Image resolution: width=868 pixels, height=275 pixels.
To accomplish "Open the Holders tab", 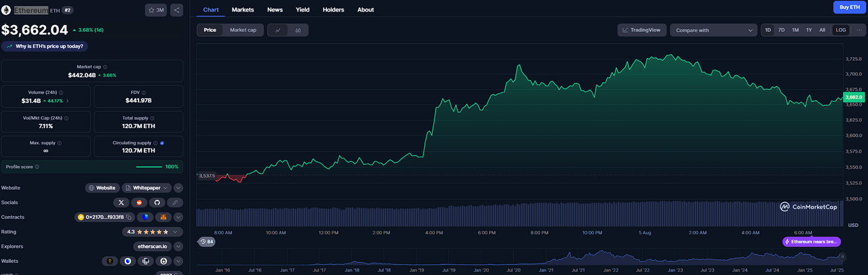I will coord(333,9).
